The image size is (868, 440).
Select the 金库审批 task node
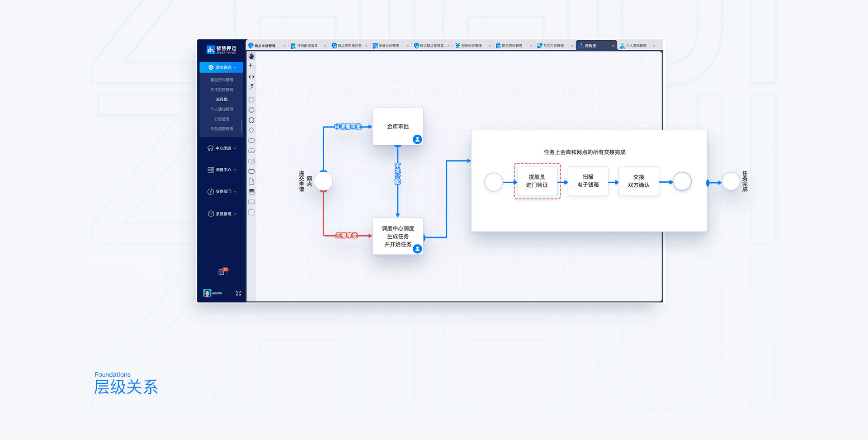[x=398, y=127]
